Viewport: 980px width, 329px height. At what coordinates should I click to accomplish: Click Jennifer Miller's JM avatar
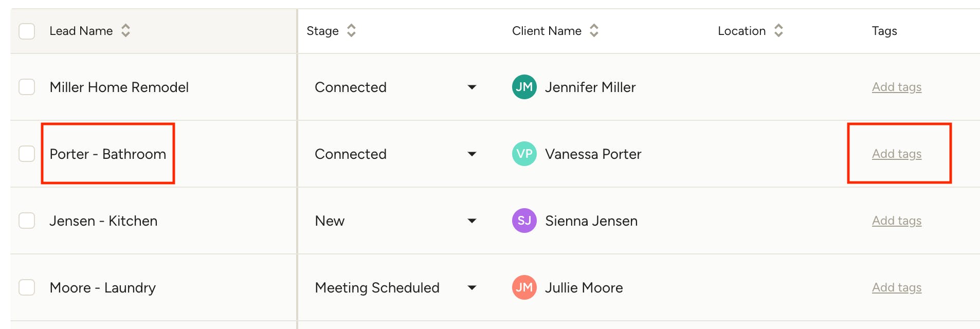pos(524,87)
